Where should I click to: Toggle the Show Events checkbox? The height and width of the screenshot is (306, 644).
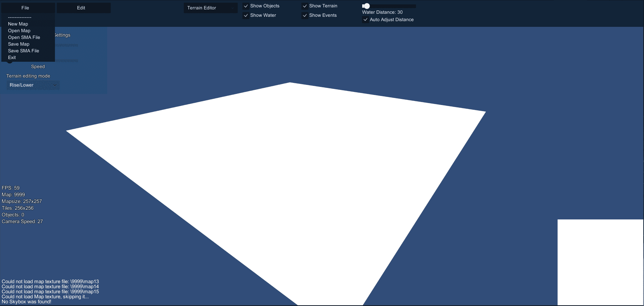point(305,15)
